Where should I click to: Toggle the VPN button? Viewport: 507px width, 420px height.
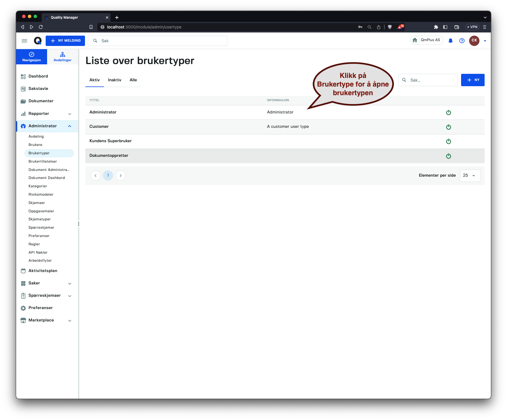(x=472, y=27)
